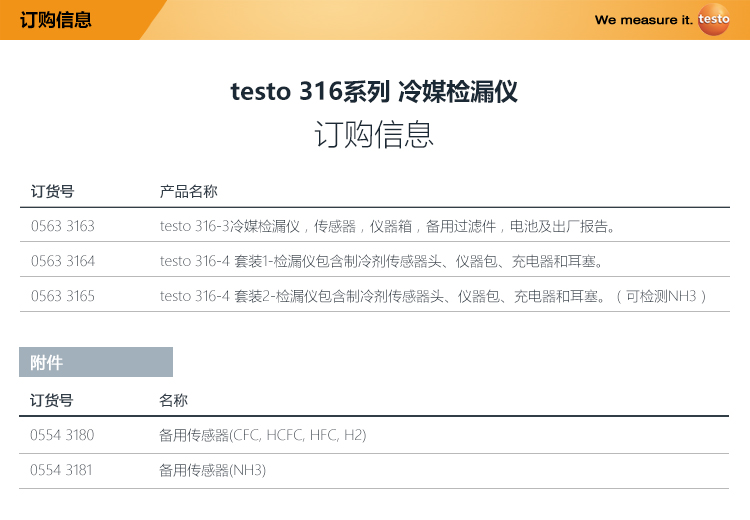Click the large 订购信息 heading
This screenshot has width=750, height=520.
tap(374, 135)
